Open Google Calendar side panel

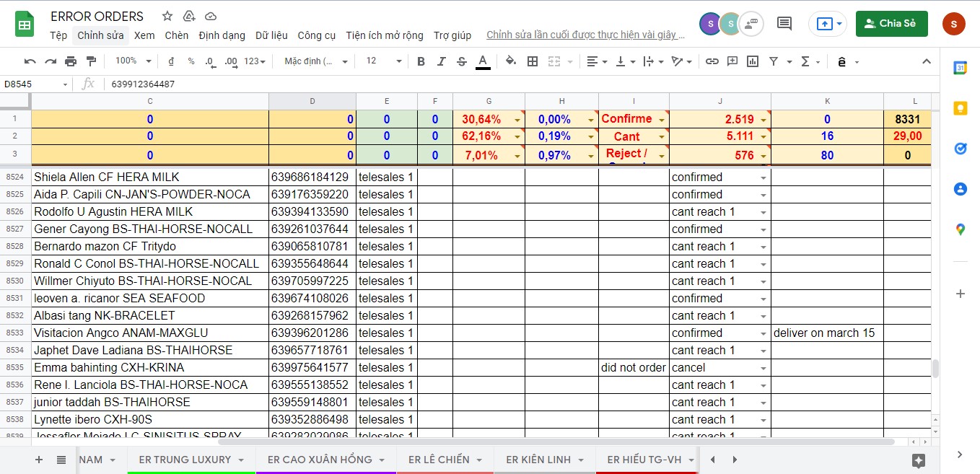(960, 68)
